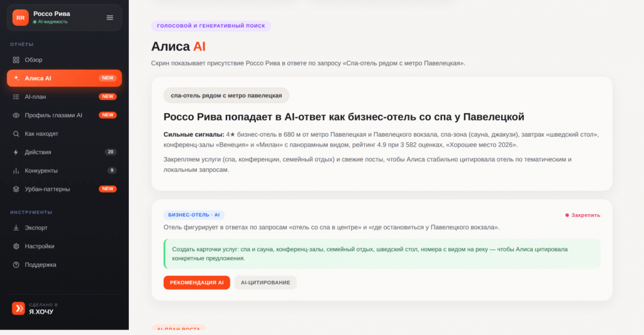Click the AI-план checklist icon

click(16, 97)
